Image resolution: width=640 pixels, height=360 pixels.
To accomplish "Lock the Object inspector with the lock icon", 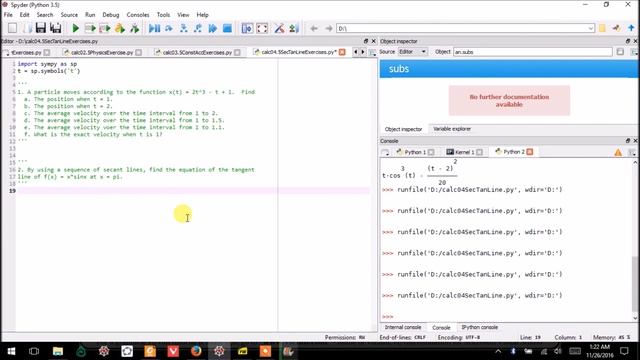I will tap(620, 52).
